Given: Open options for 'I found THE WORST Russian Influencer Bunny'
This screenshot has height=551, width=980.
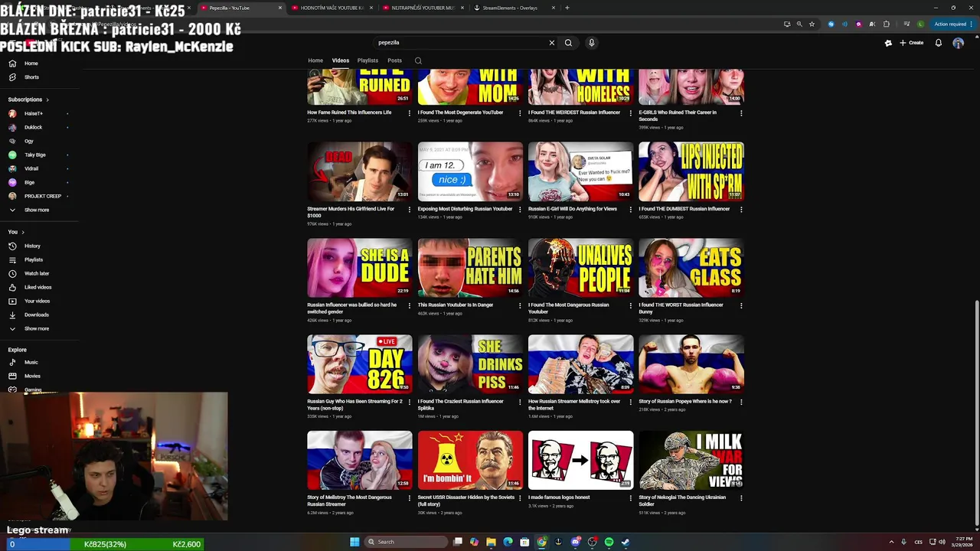Looking at the screenshot, I should 740,305.
